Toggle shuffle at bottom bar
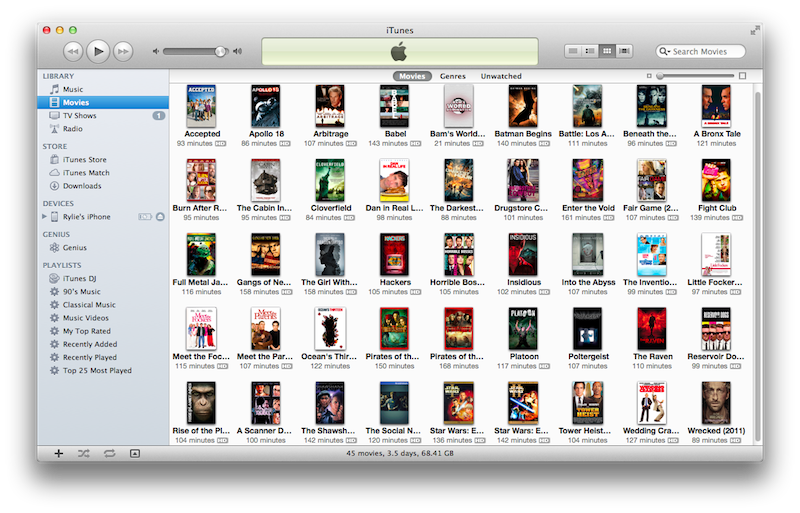This screenshot has height=513, width=800. tap(84, 453)
